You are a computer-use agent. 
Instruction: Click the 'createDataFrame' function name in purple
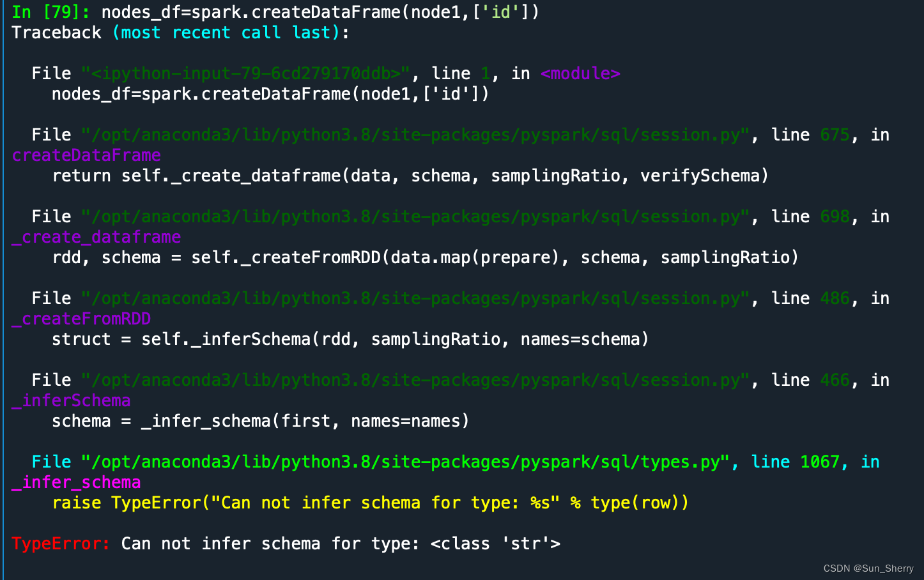click(x=86, y=155)
